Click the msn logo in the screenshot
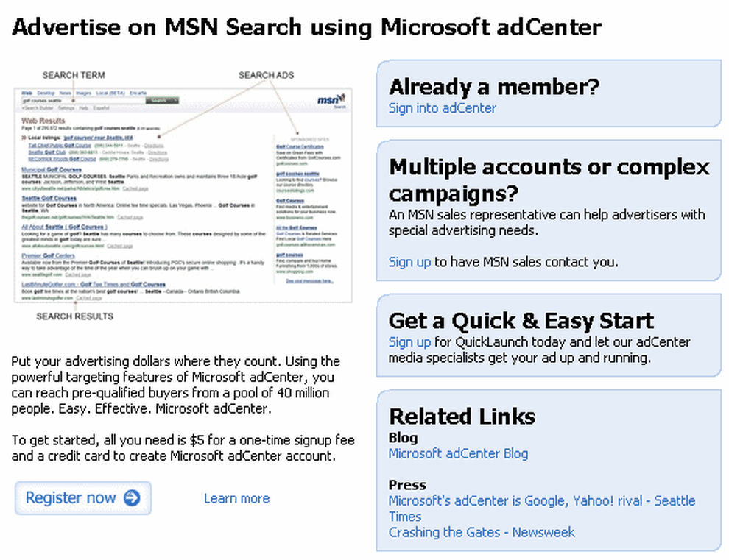The width and height of the screenshot is (729, 560). point(331,100)
